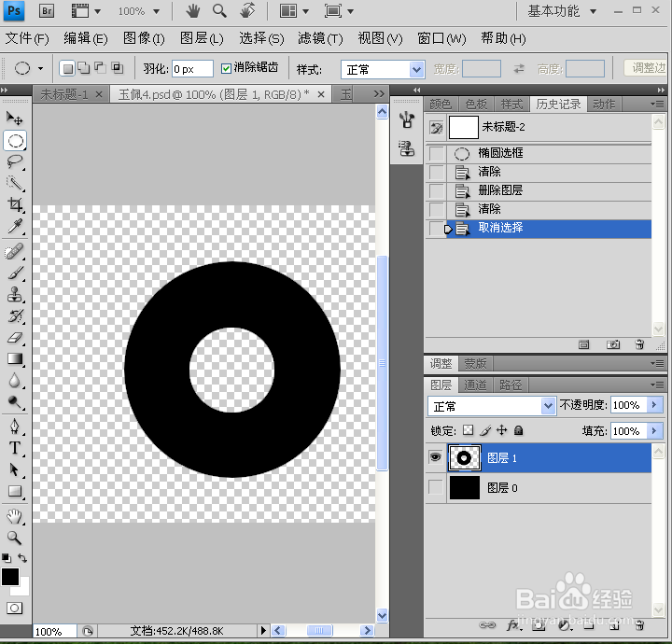Screen dimensions: 672x644
Task: Open the 文件(F) menu
Action: (x=27, y=38)
